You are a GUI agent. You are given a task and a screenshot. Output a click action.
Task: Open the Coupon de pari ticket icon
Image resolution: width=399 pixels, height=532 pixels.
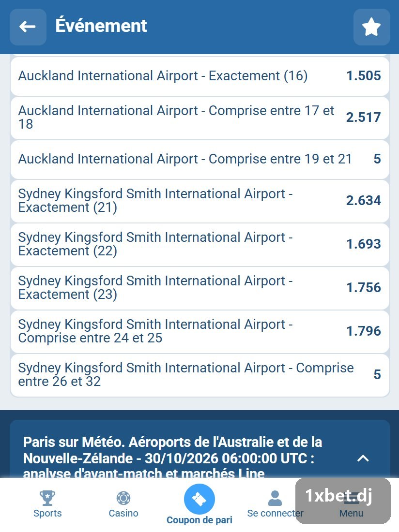coord(199,499)
